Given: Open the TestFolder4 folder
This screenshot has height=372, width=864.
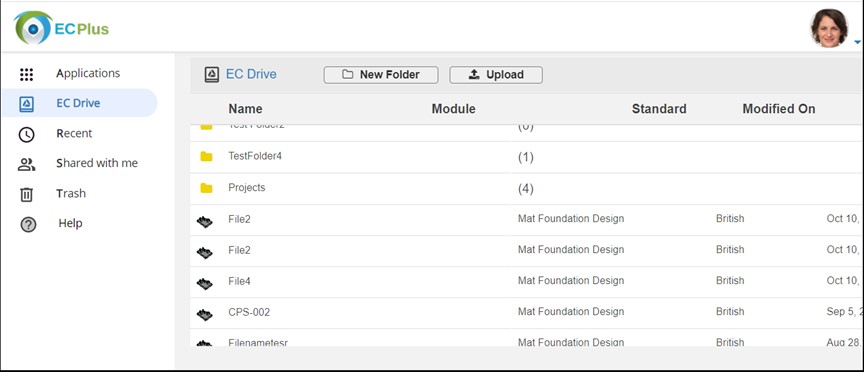Looking at the screenshot, I should (x=255, y=156).
